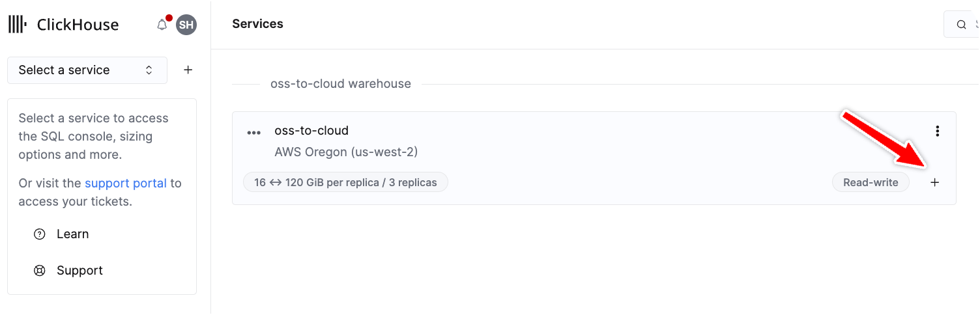Click the ClickHouse wordmark text
This screenshot has height=315, width=980.
tap(78, 25)
